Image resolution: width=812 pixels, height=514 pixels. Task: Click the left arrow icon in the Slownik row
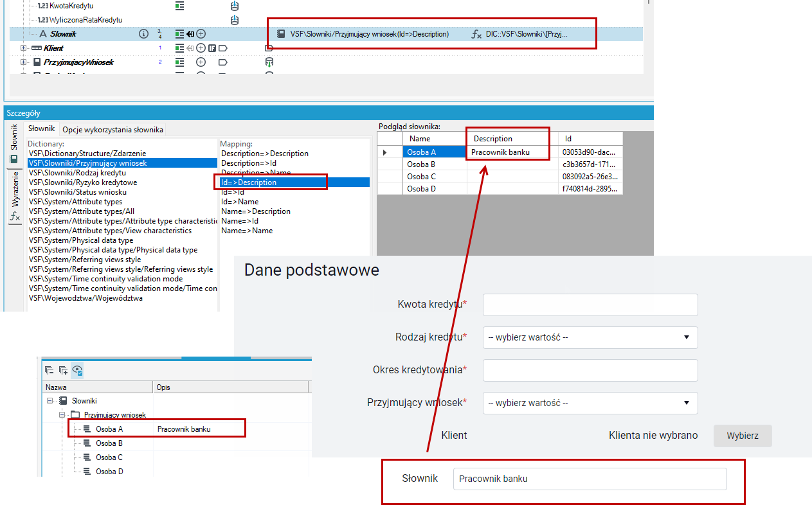[190, 33]
